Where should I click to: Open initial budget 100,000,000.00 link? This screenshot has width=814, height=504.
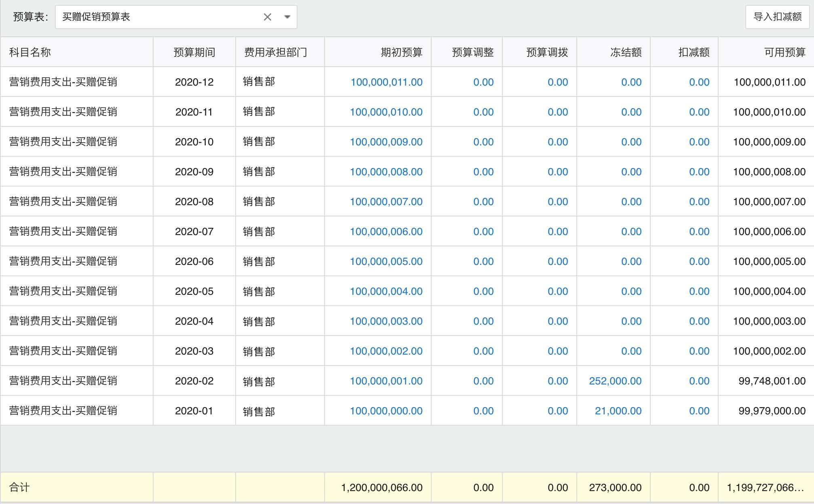(386, 411)
